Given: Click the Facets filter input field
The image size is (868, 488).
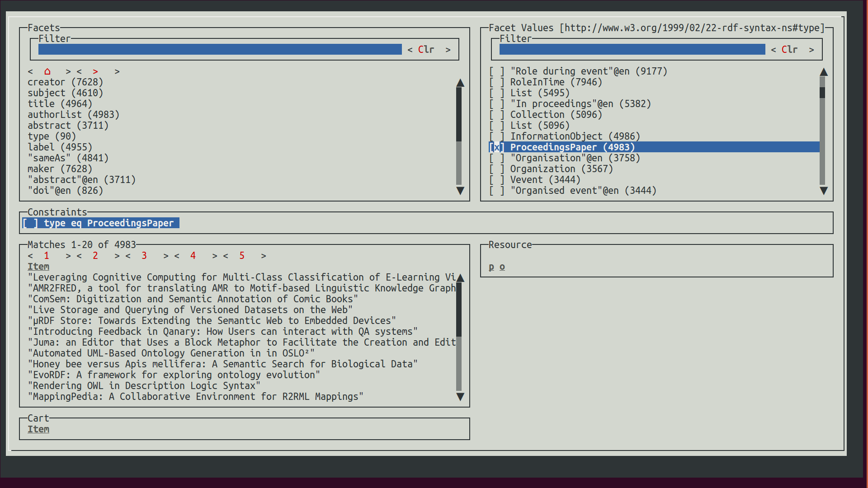Looking at the screenshot, I should point(220,50).
